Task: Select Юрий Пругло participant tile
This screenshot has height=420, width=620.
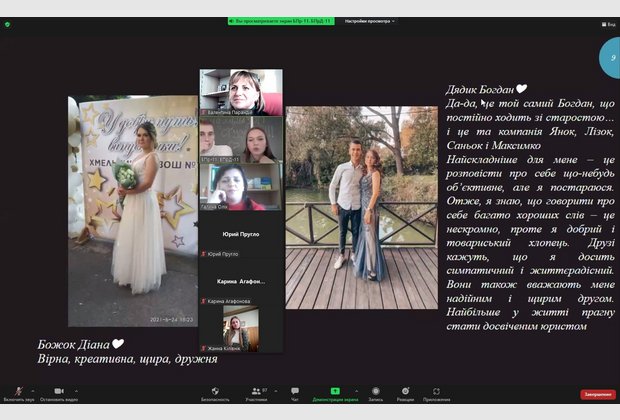Action: pyautogui.click(x=240, y=233)
